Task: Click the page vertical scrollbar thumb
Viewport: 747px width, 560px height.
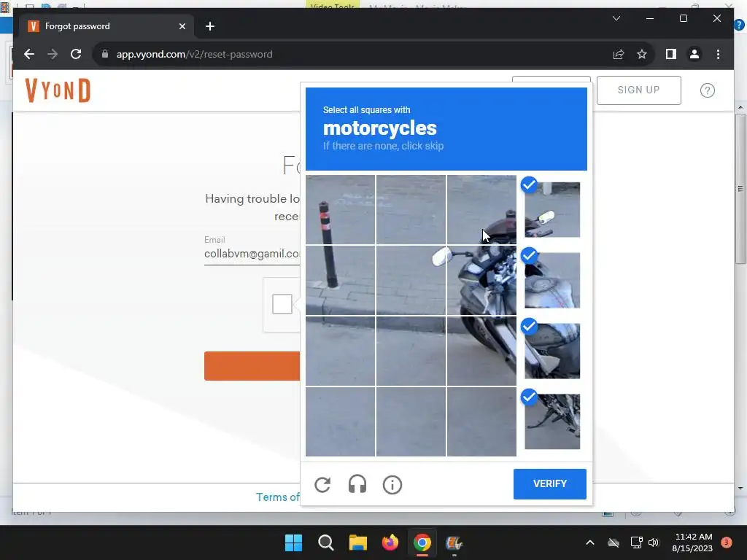Action: pyautogui.click(x=740, y=188)
